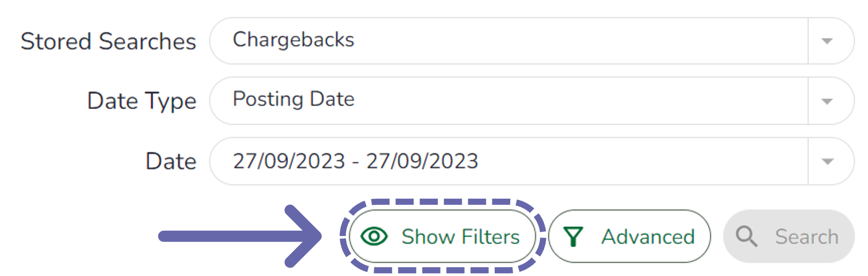Click the Date Type field label

pyautogui.click(x=142, y=101)
